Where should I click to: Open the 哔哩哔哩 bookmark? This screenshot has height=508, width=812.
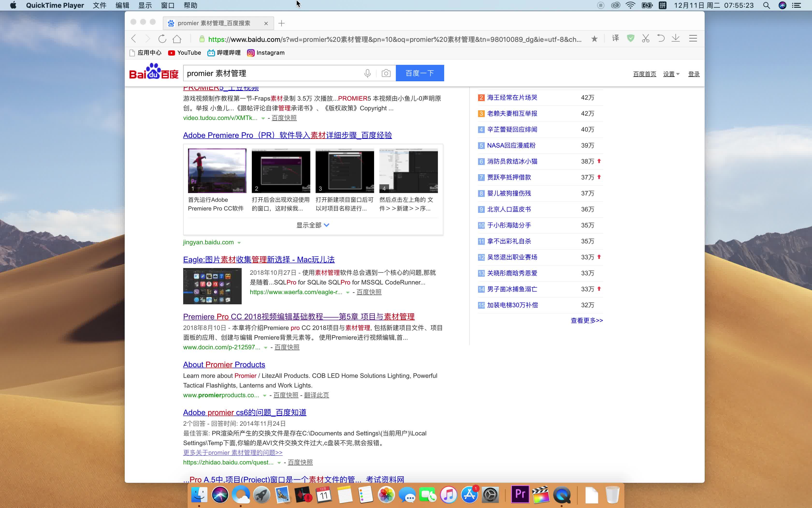pos(224,53)
